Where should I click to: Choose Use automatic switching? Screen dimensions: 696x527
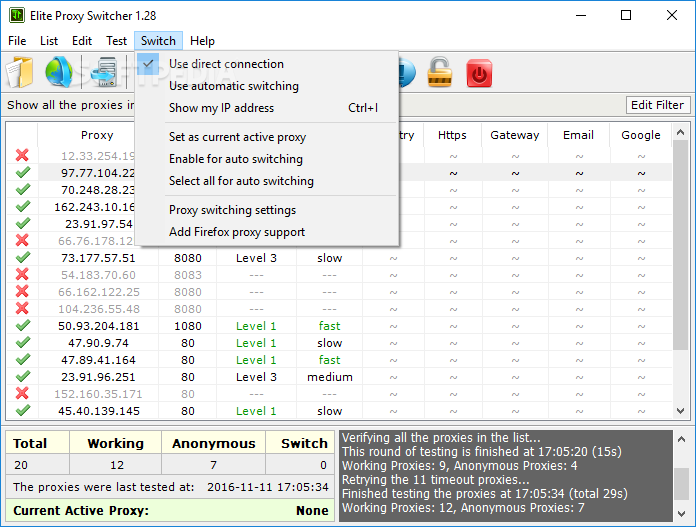pos(267,86)
